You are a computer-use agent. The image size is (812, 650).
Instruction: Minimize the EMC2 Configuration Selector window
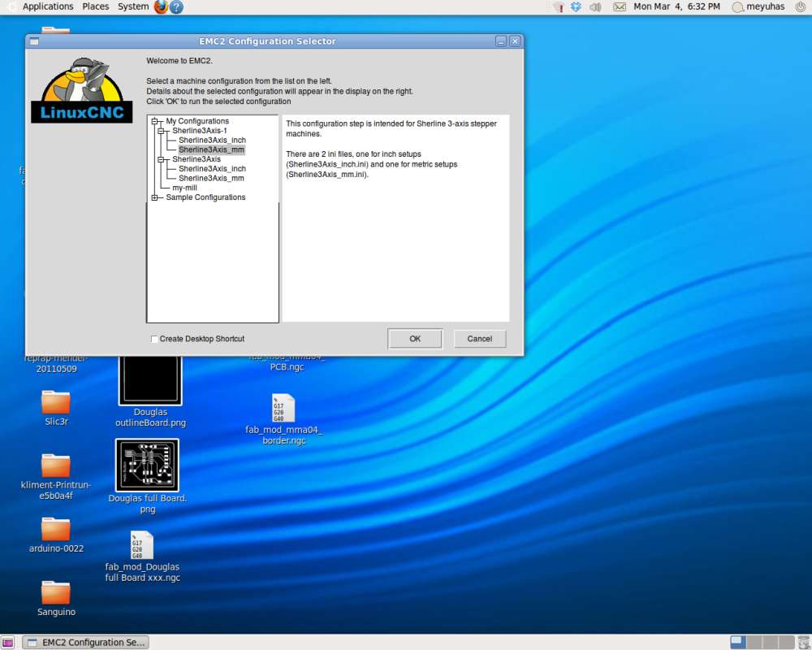pos(500,41)
